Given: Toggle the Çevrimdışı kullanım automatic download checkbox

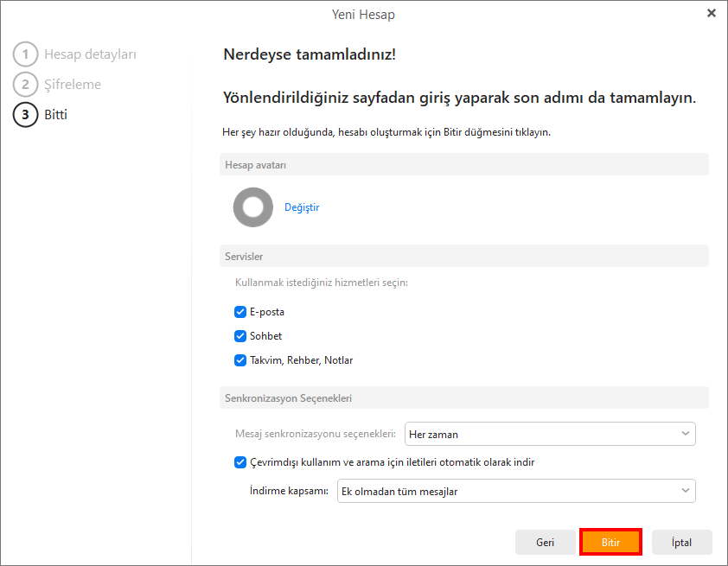Looking at the screenshot, I should (x=240, y=462).
